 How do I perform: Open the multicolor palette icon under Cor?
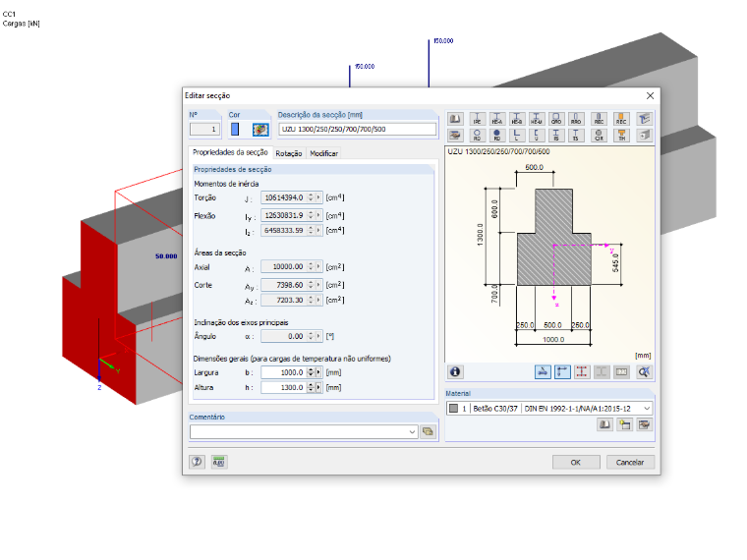260,129
